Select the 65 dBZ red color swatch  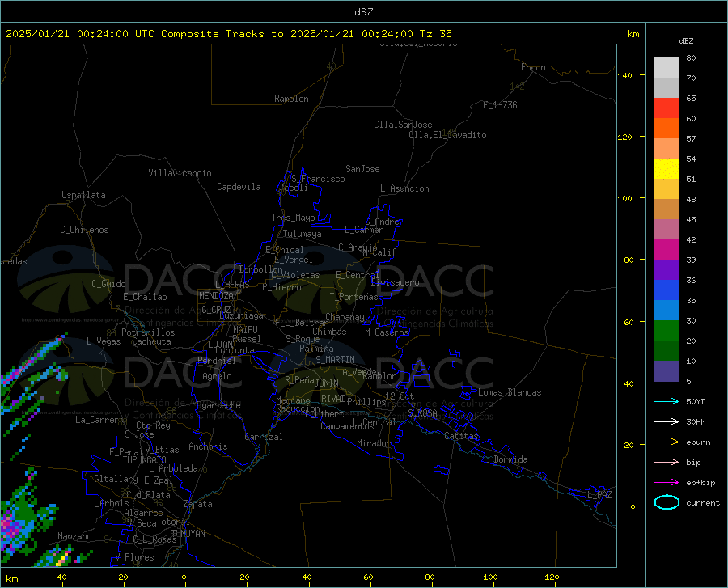pos(667,108)
